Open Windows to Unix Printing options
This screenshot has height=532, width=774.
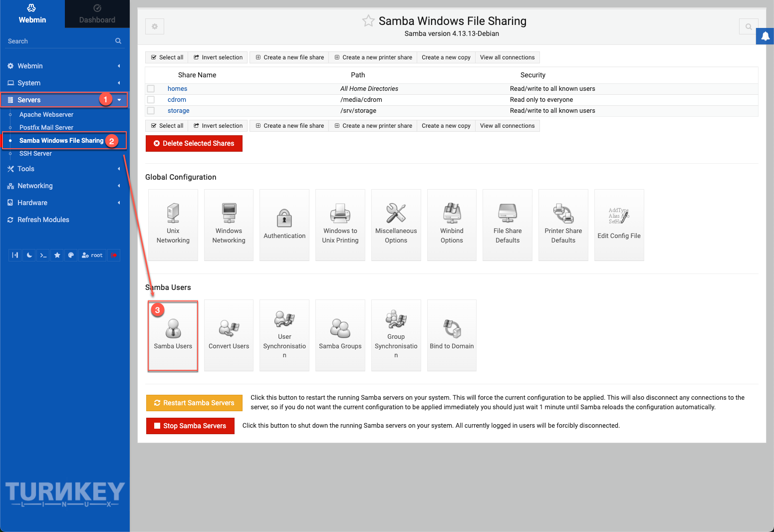[x=340, y=225]
